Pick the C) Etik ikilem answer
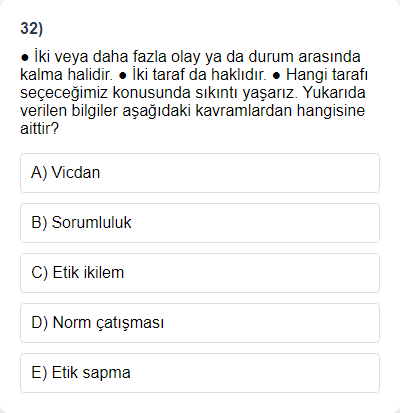 [x=200, y=273]
